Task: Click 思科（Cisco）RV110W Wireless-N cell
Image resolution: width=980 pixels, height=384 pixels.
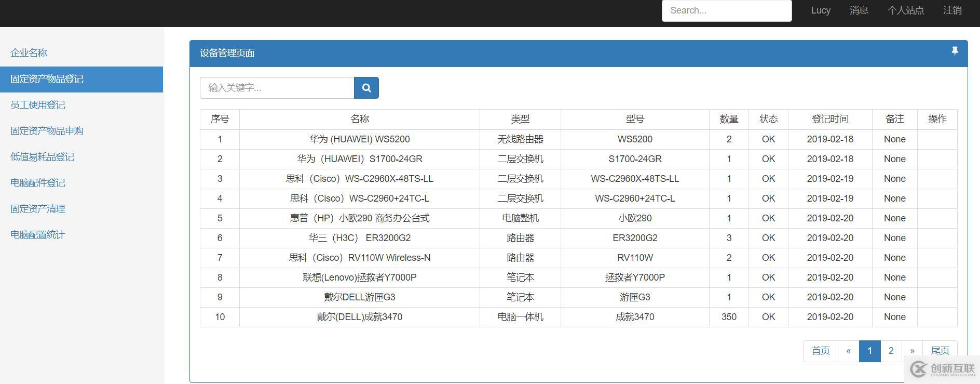Action: pos(360,258)
